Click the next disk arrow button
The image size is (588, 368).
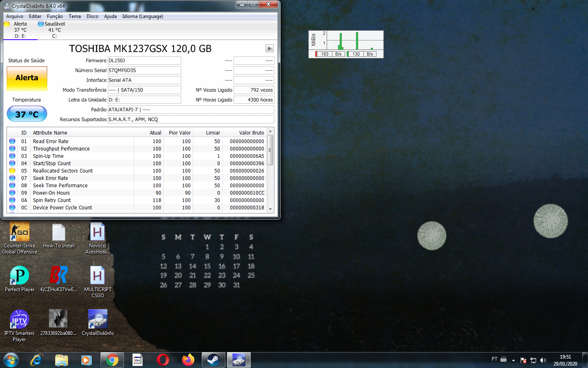[269, 48]
